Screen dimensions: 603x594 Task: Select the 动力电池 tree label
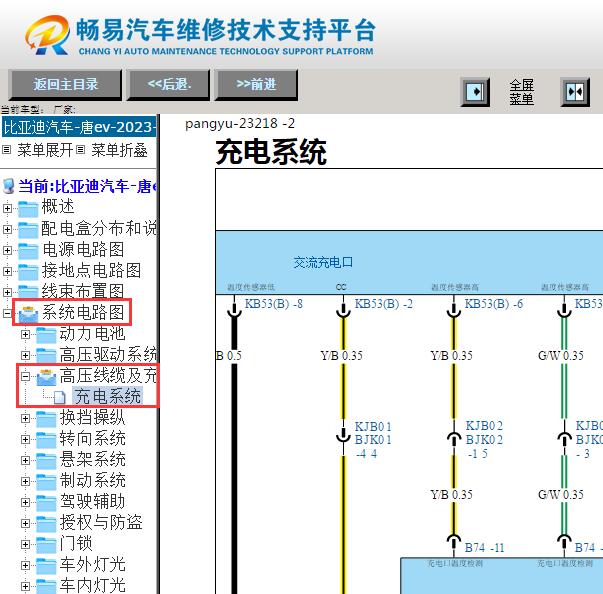click(x=92, y=333)
